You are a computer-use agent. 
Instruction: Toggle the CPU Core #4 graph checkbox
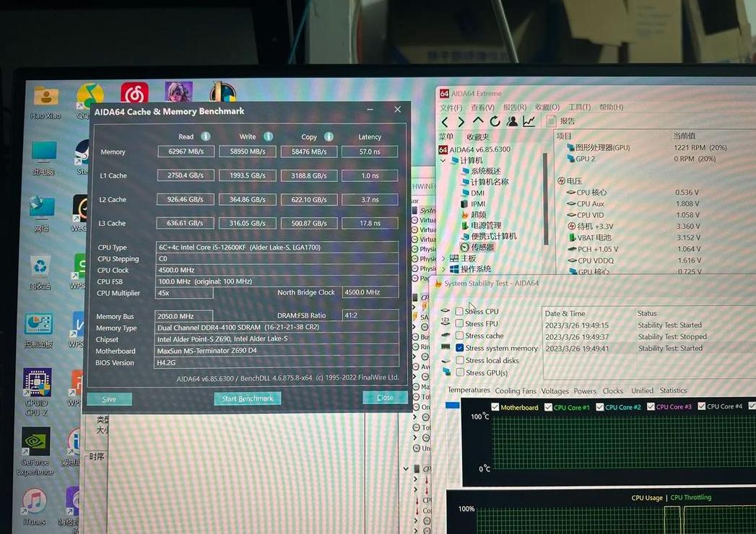click(x=702, y=406)
